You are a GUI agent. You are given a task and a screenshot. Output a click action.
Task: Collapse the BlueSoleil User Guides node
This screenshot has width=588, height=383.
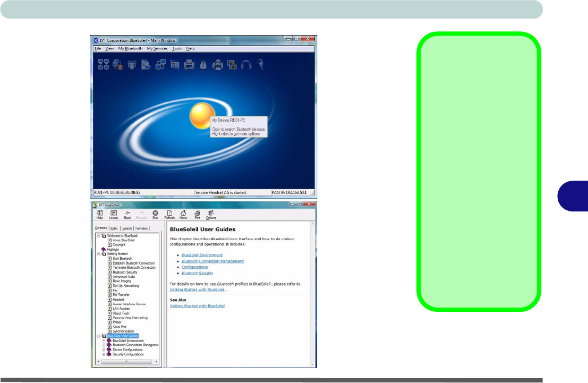(99, 336)
